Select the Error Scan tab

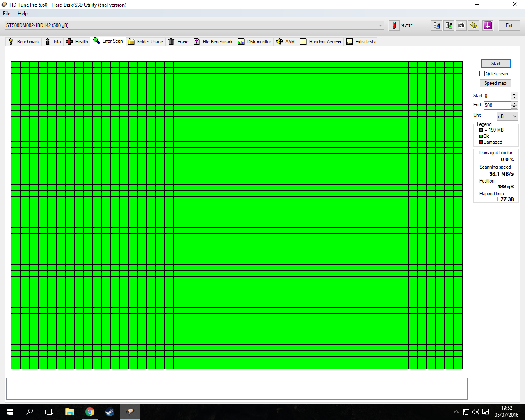[108, 41]
